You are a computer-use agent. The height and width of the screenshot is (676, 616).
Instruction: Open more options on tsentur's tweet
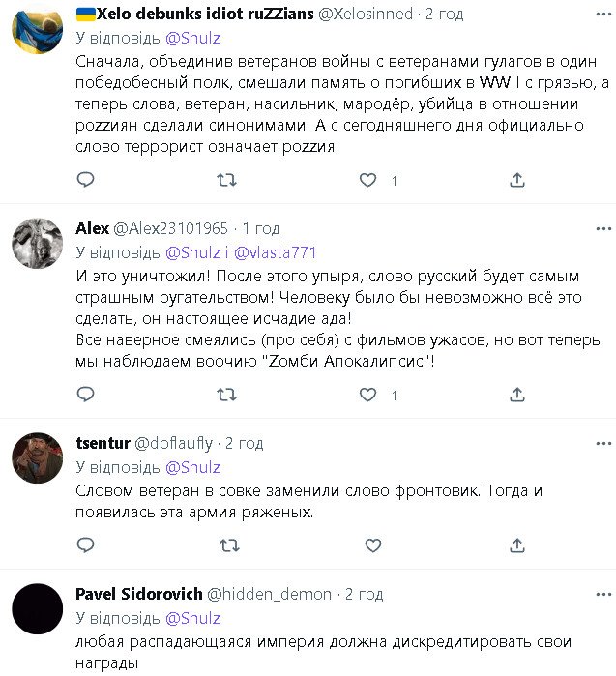(601, 443)
